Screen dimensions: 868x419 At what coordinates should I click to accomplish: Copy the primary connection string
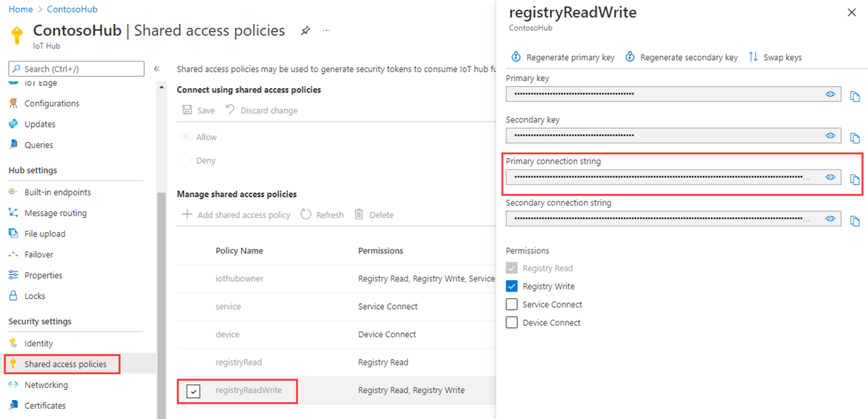(x=855, y=177)
